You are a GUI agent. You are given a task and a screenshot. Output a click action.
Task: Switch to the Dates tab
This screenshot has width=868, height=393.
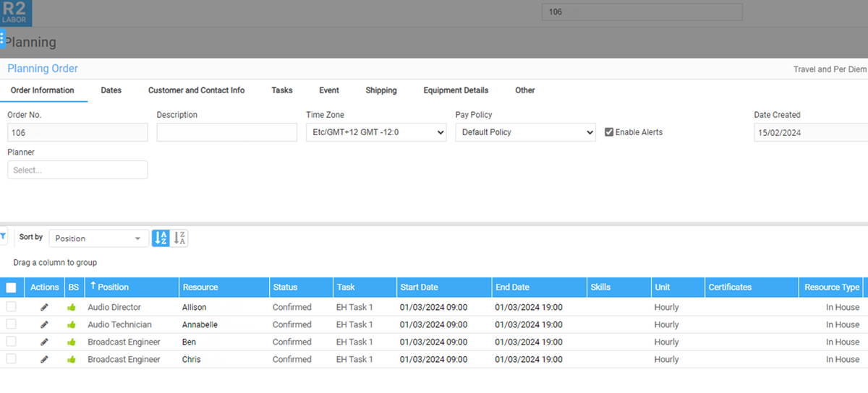click(111, 90)
